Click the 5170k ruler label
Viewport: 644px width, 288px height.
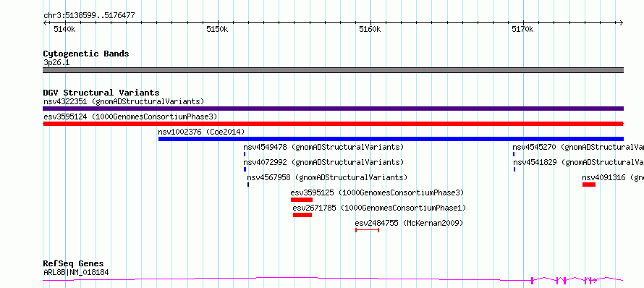pos(522,29)
